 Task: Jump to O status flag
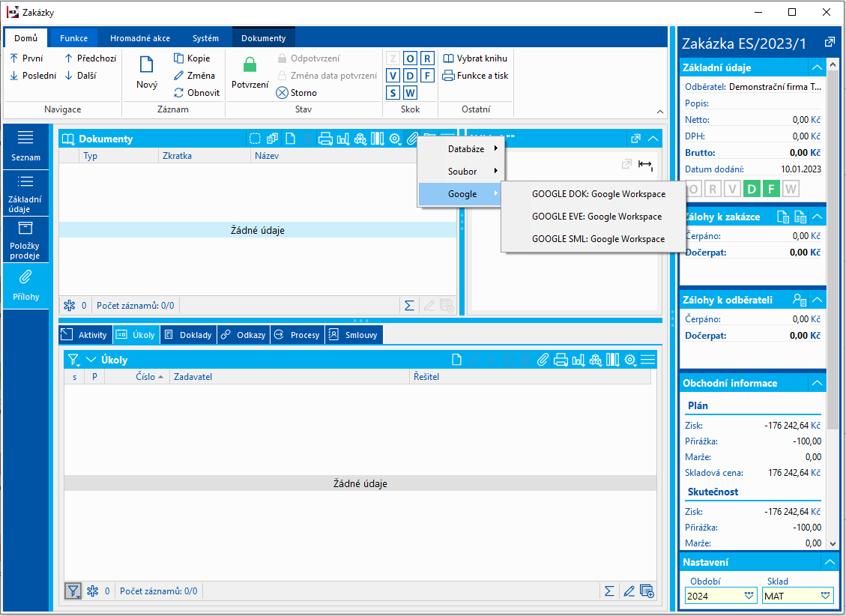[x=410, y=58]
